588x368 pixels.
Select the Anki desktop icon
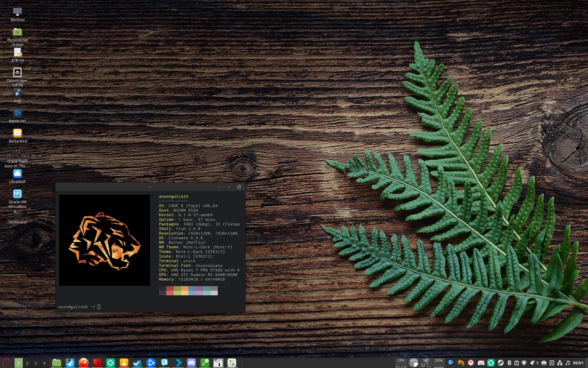17,96
